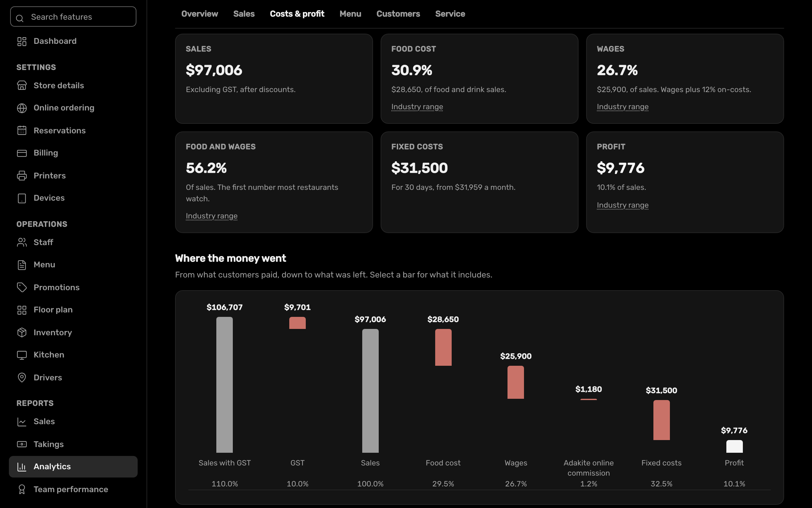Screen dimensions: 812x508
Task: Select the grey Sales bar in chart
Action: coord(370,391)
